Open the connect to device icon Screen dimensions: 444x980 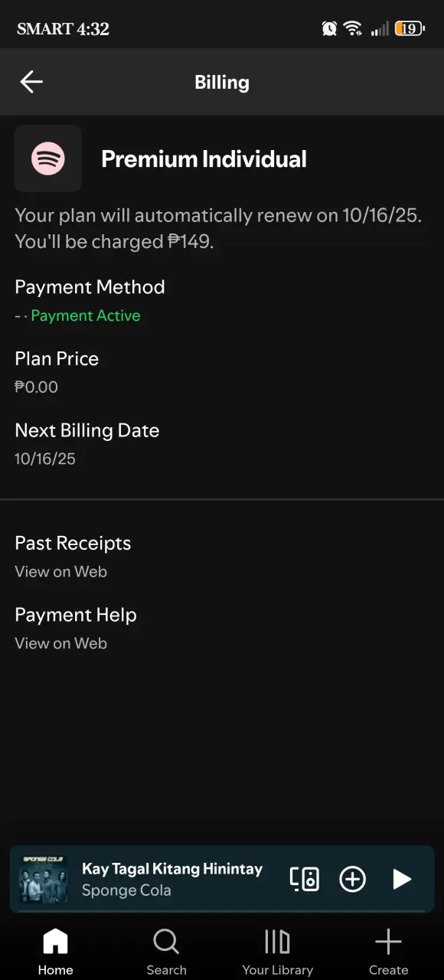(x=304, y=879)
